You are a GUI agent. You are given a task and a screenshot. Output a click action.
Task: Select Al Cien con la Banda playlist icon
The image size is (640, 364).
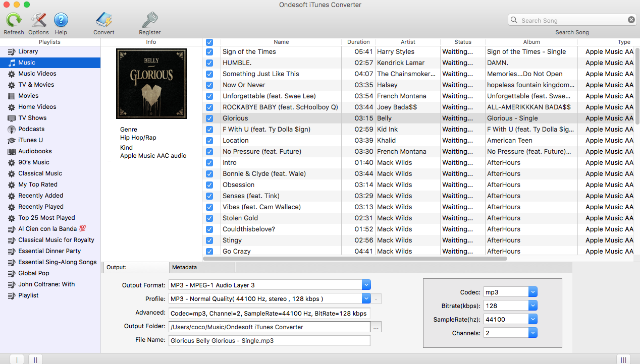[x=12, y=229]
